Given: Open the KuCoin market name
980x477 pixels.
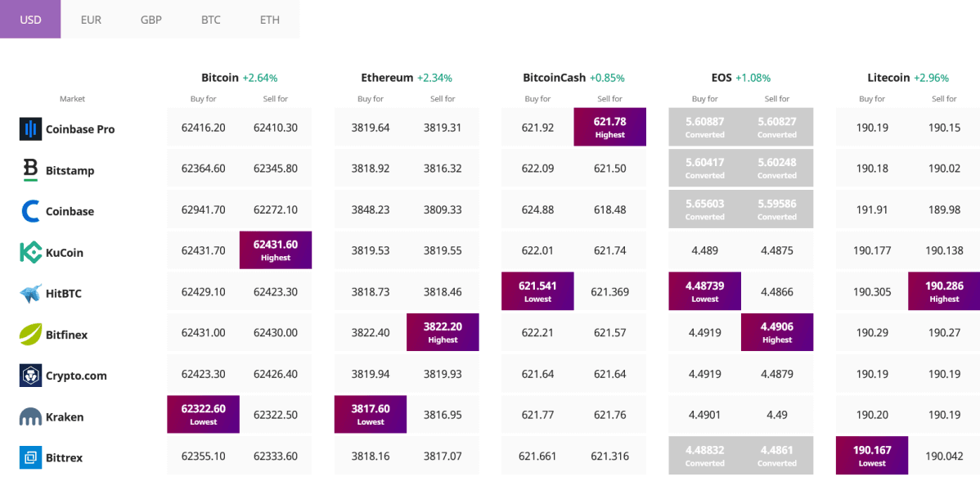Looking at the screenshot, I should [65, 253].
